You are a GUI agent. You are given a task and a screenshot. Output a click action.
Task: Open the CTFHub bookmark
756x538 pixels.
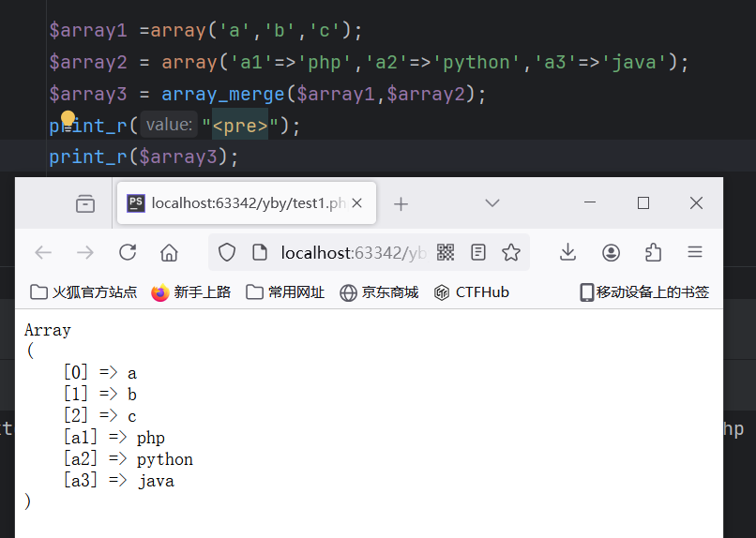(471, 292)
